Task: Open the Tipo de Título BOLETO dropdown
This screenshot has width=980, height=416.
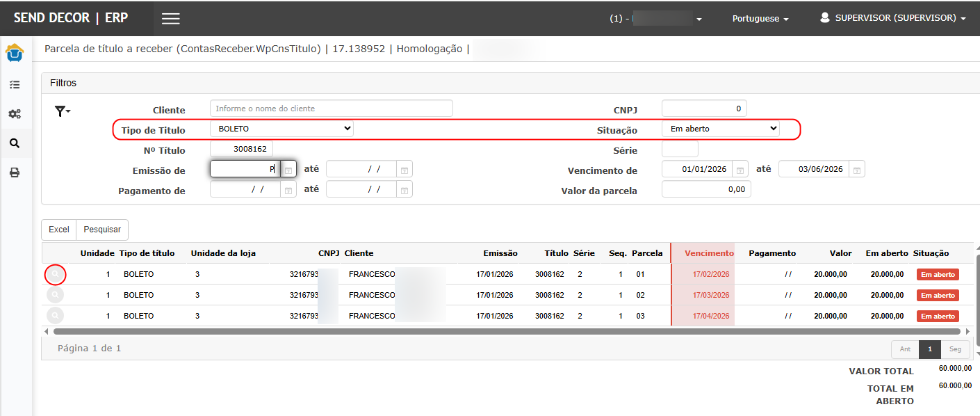Action: coord(281,129)
